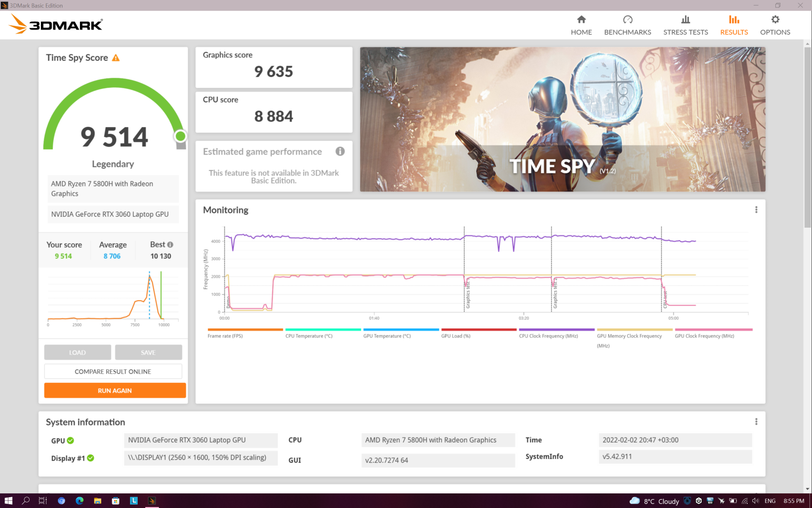Click the info icon next to Best
The image size is (812, 508).
170,245
